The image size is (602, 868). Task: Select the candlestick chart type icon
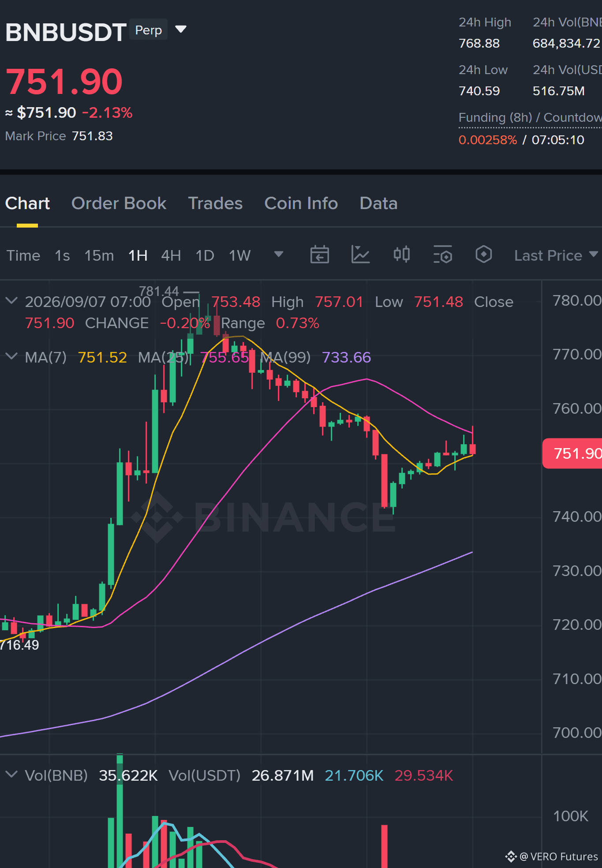click(402, 254)
